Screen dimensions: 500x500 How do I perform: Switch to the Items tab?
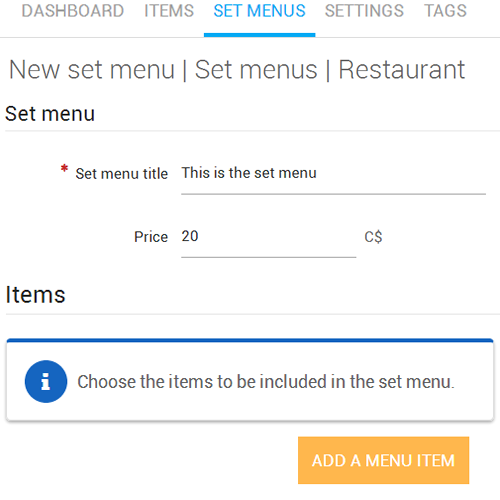169,11
